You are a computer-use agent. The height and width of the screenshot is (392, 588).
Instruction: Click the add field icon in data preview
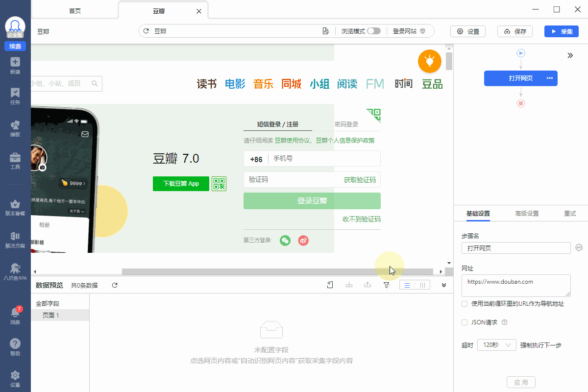(331, 285)
